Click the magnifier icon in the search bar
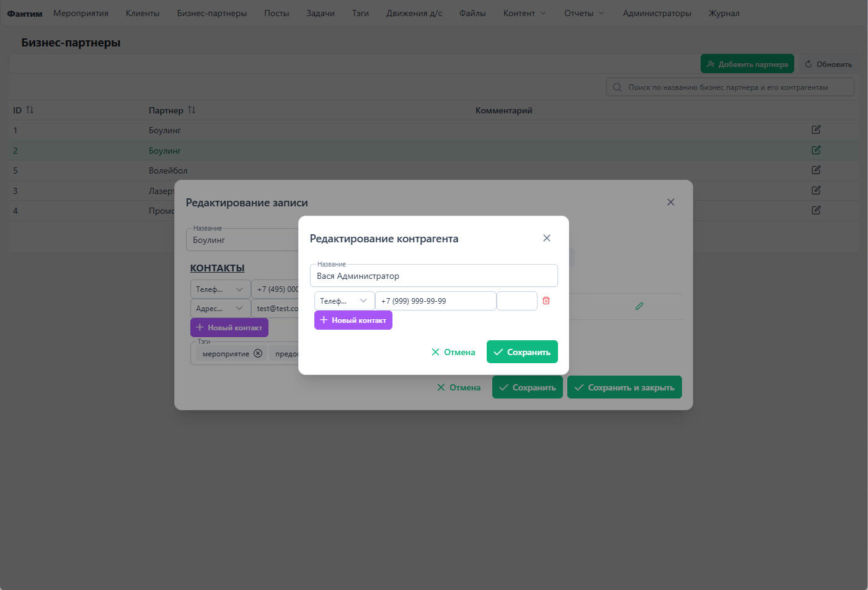 (616, 87)
